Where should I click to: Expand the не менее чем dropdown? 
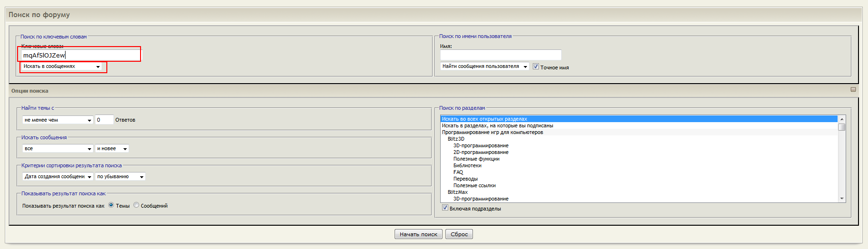(57, 120)
